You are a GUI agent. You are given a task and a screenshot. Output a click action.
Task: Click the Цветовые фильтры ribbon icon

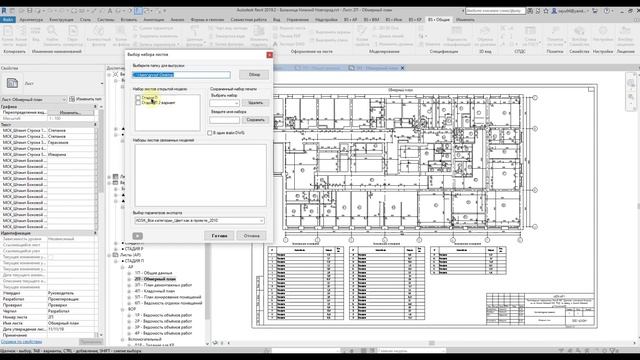(x=195, y=36)
